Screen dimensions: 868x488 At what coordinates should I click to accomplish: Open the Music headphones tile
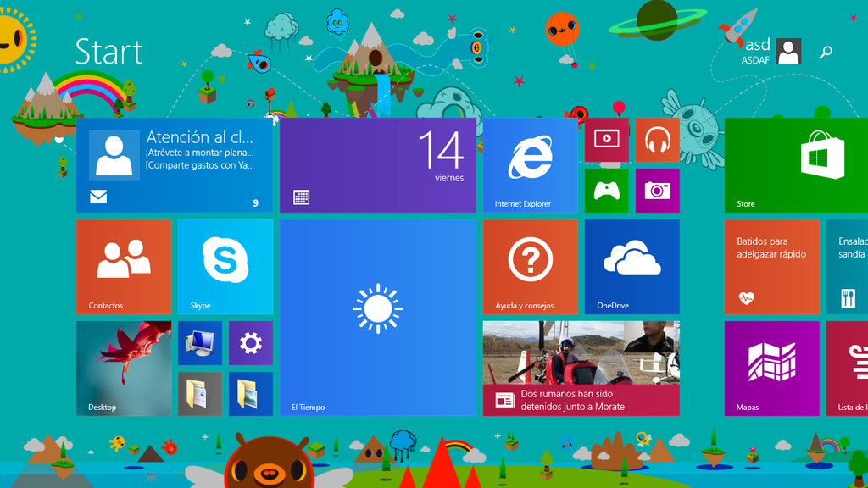pyautogui.click(x=657, y=140)
